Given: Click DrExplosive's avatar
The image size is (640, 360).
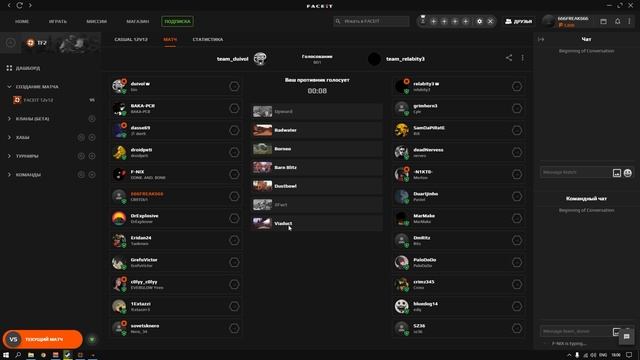Looking at the screenshot, I should click(119, 218).
